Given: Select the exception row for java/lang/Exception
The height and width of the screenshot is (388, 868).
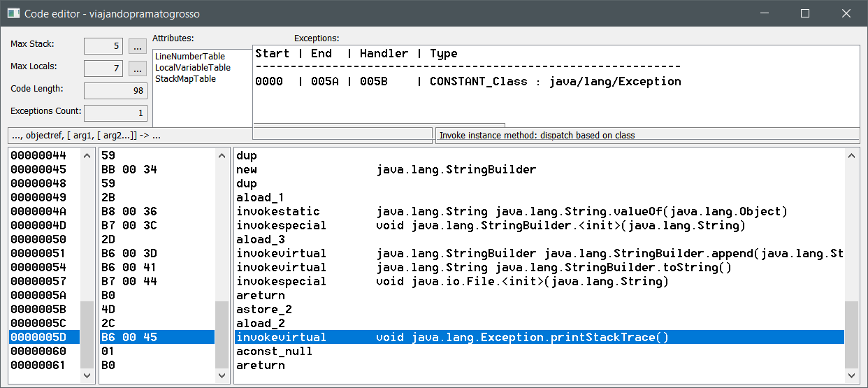Looking at the screenshot, I should pos(468,82).
